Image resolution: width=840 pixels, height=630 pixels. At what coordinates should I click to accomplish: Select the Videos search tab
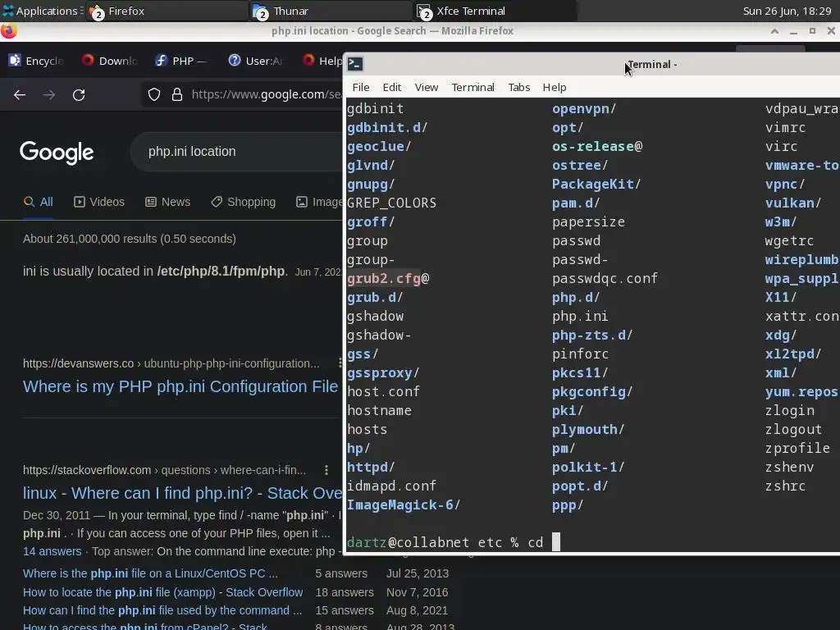pos(99,202)
